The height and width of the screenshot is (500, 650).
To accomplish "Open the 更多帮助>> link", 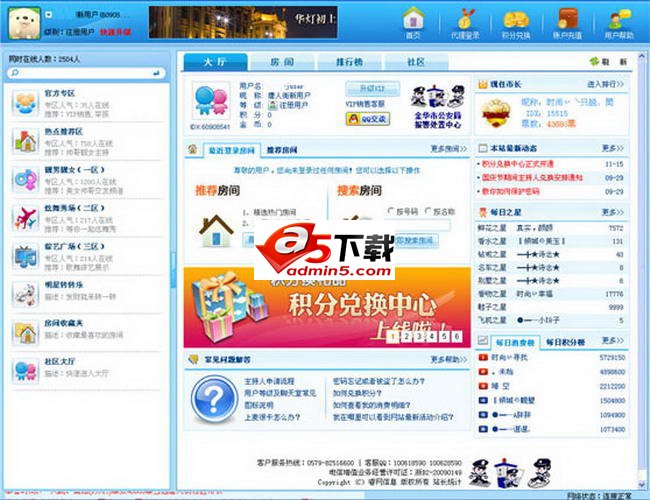I will (x=449, y=359).
